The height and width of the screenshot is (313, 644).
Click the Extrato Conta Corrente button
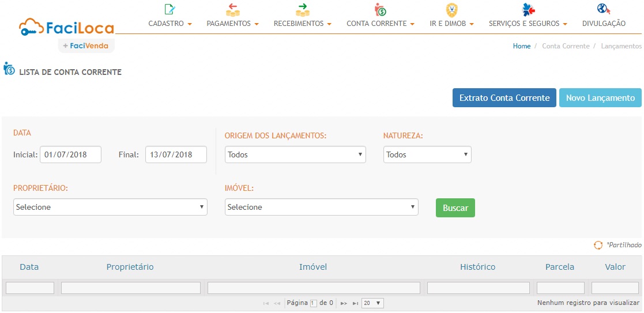pyautogui.click(x=504, y=98)
